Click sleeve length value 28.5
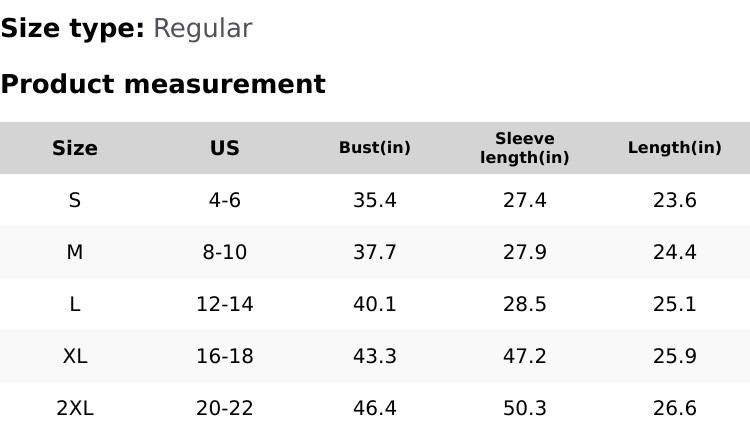This screenshot has width=750, height=434. coord(525,304)
